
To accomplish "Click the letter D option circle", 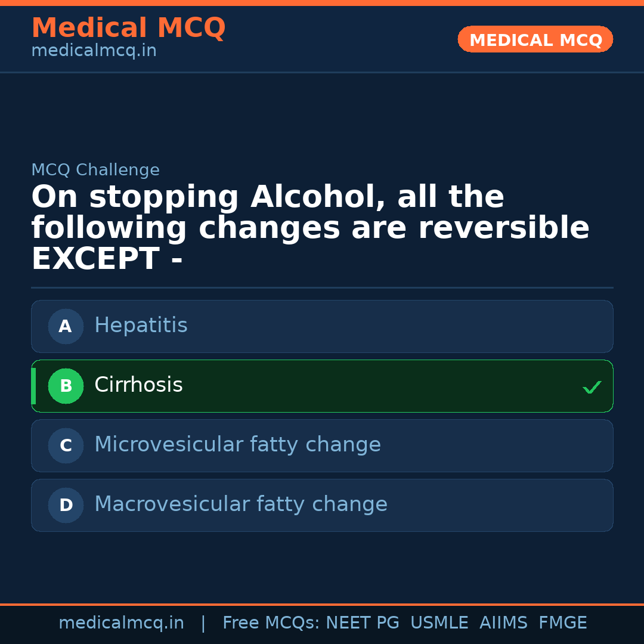I will pyautogui.click(x=66, y=505).
